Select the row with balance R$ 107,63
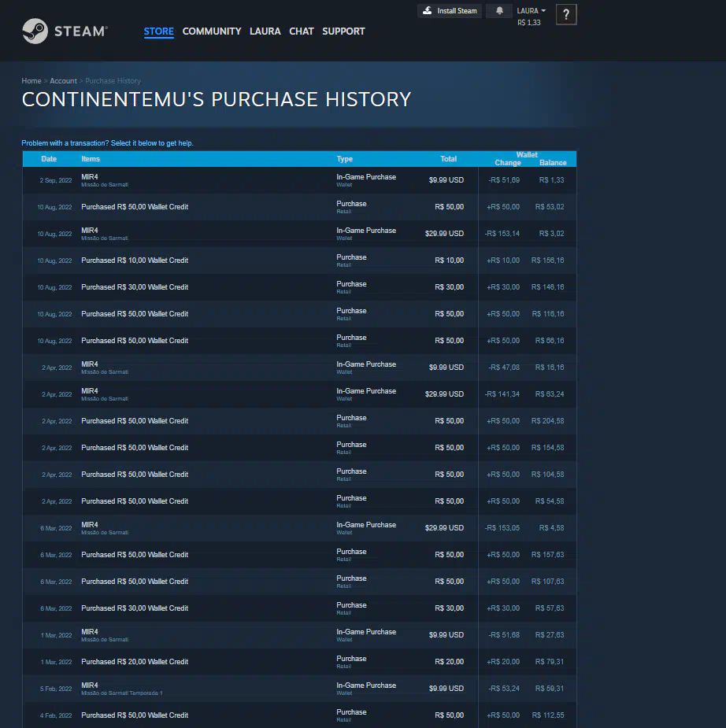 tap(299, 582)
